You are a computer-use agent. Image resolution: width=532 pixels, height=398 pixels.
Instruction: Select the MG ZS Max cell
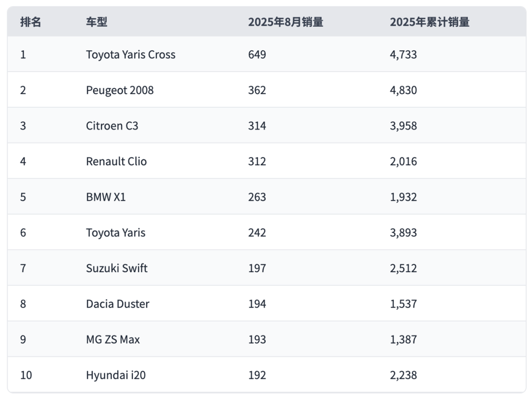coord(113,339)
